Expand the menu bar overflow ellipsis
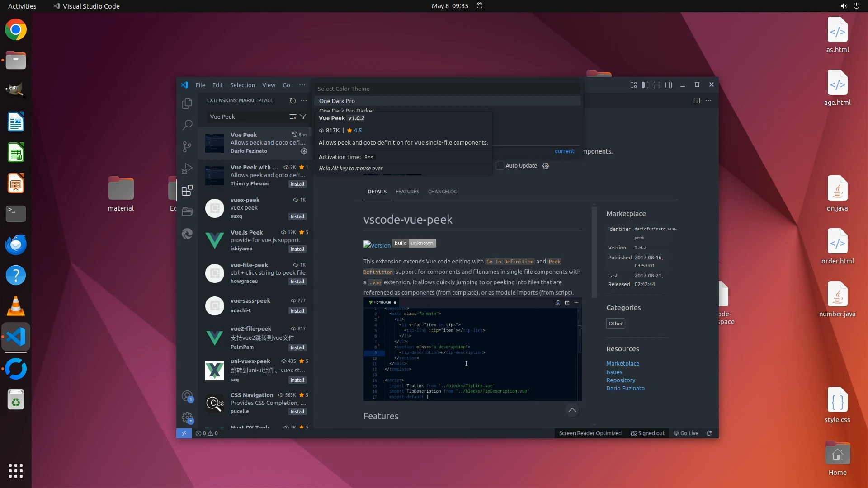Viewport: 868px width, 488px height. click(x=302, y=85)
